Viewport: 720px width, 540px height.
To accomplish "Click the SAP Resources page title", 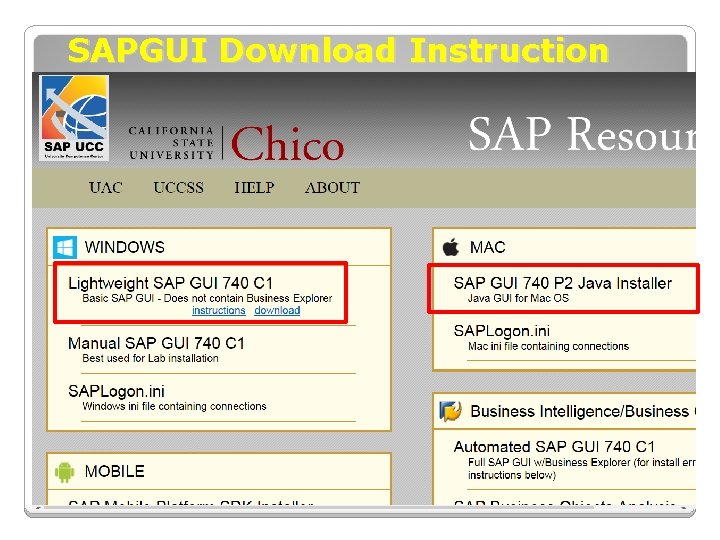I will pos(581,134).
